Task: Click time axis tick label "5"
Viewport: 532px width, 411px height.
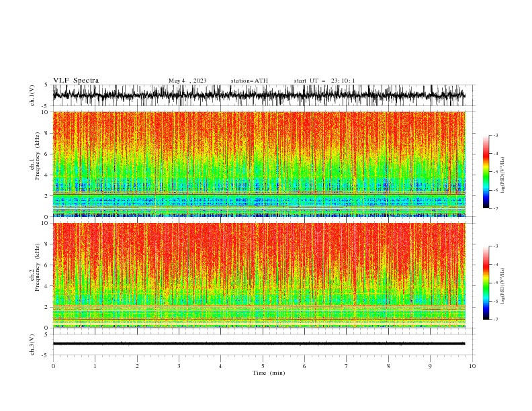Action: (263, 366)
